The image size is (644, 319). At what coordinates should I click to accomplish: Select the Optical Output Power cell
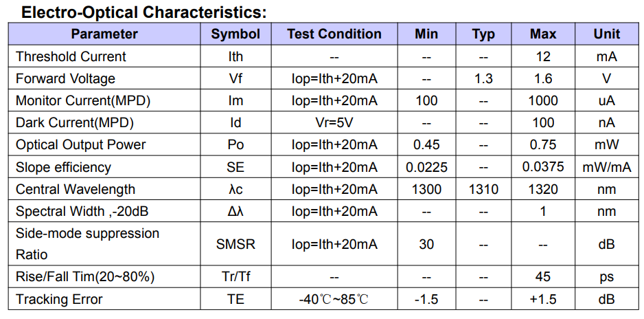tap(81, 145)
